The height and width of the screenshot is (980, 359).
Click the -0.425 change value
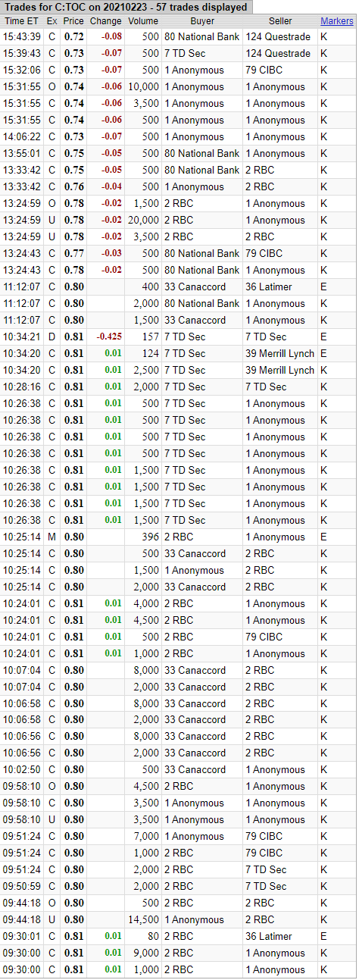pyautogui.click(x=105, y=337)
